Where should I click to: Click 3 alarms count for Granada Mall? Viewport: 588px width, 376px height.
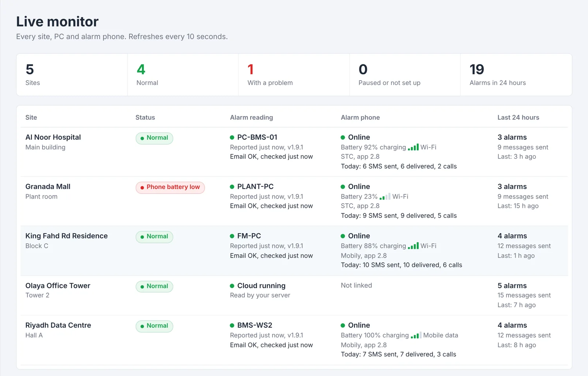click(x=512, y=187)
